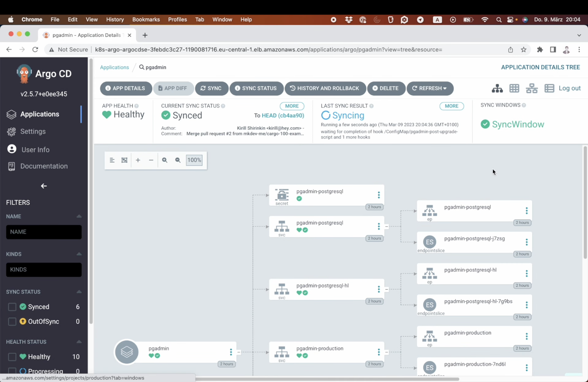This screenshot has width=588, height=382.
Task: Tick the Healthy health status checkbox
Action: point(12,357)
